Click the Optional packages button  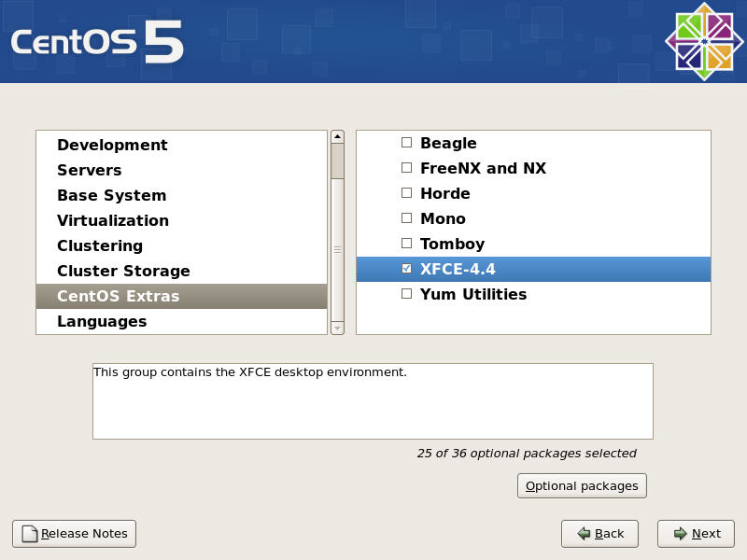click(582, 485)
